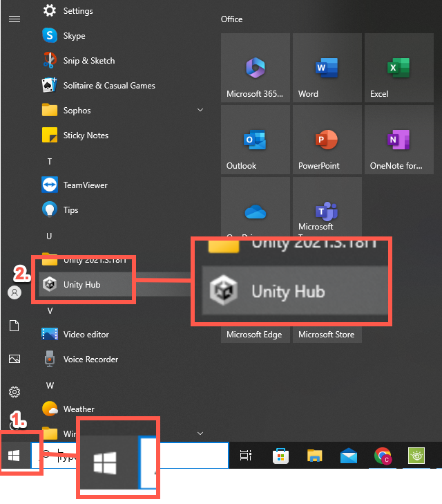This screenshot has width=442, height=504.
Task: Open the Outlook tile
Action: (256, 140)
